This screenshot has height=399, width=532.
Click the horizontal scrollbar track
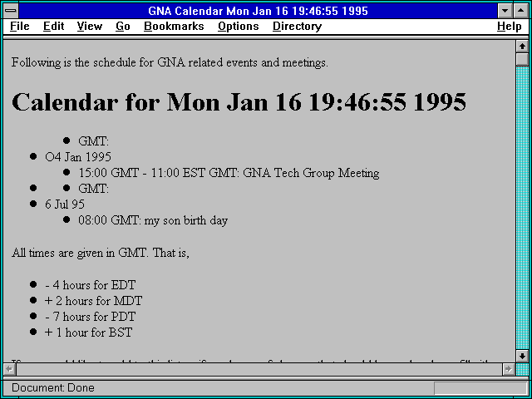click(259, 369)
